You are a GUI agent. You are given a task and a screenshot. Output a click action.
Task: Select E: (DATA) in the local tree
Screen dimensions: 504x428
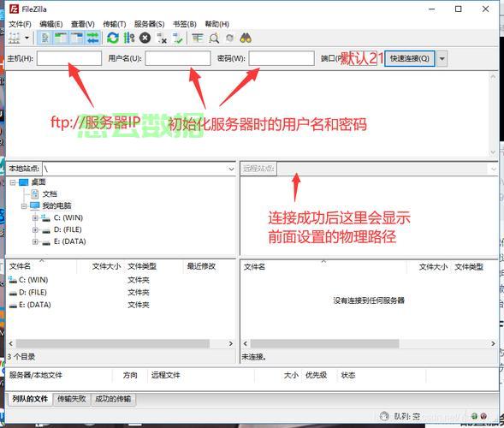[70, 241]
